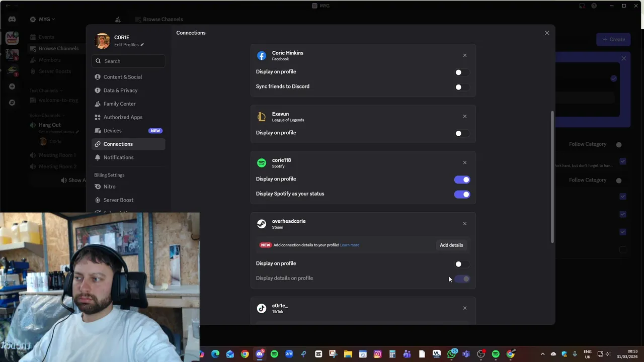
Task: Open Nitro billing settings
Action: (x=128, y=187)
